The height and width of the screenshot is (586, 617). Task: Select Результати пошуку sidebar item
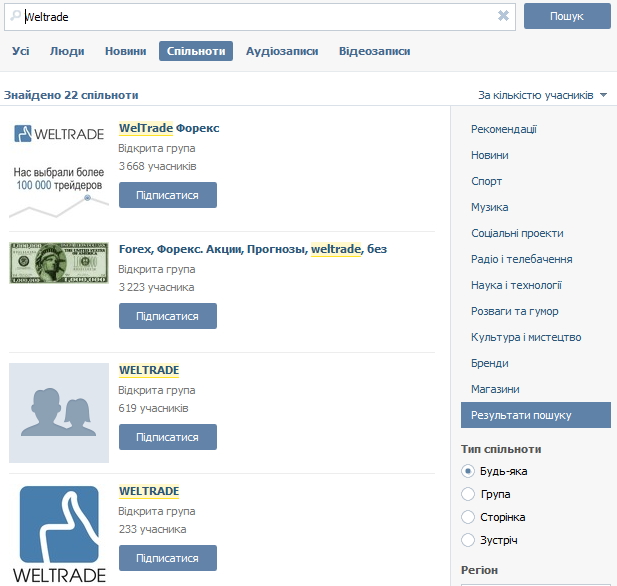[x=536, y=415]
